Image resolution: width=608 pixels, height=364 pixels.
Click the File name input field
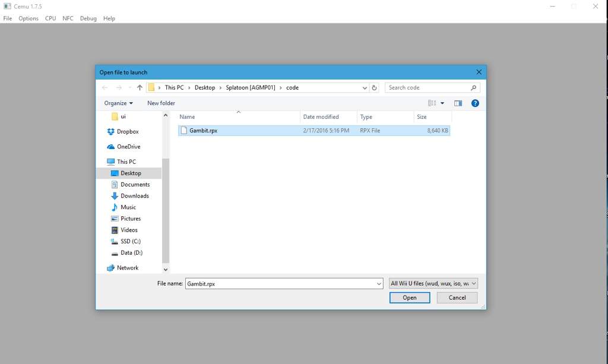tap(284, 283)
